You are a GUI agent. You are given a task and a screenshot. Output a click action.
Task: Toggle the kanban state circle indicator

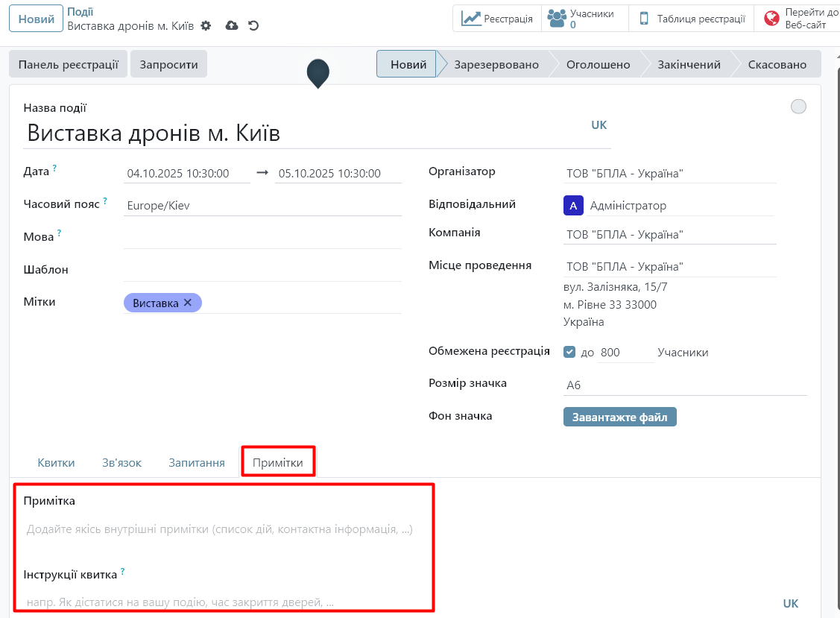798,107
